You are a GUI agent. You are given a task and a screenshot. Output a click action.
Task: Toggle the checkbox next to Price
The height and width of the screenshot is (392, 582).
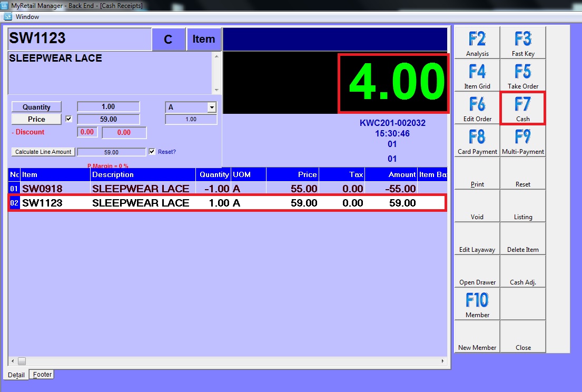[x=68, y=119]
